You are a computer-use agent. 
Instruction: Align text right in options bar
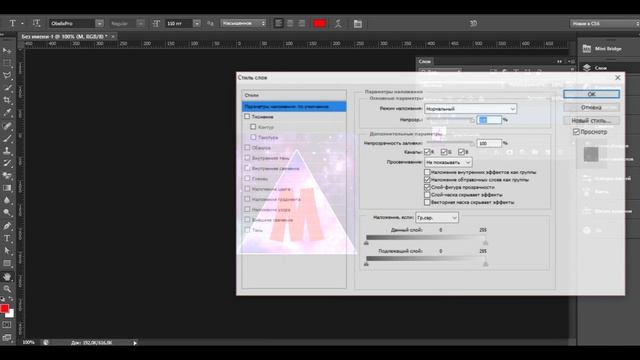tap(302, 23)
